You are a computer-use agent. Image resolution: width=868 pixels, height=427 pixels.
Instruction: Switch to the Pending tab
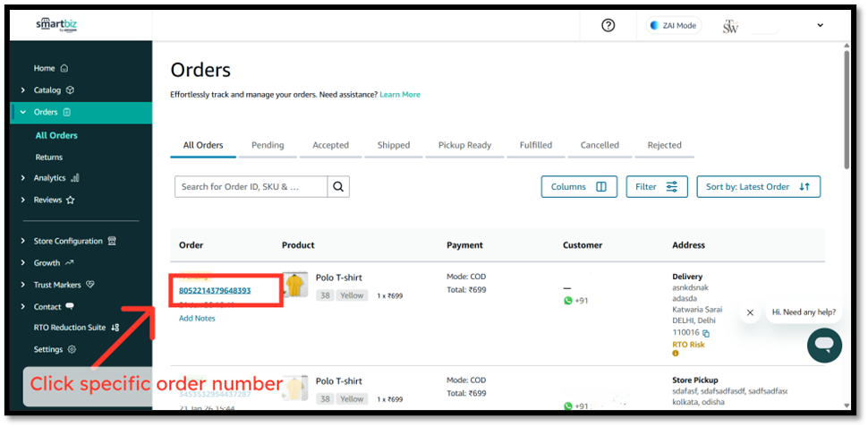tap(268, 145)
